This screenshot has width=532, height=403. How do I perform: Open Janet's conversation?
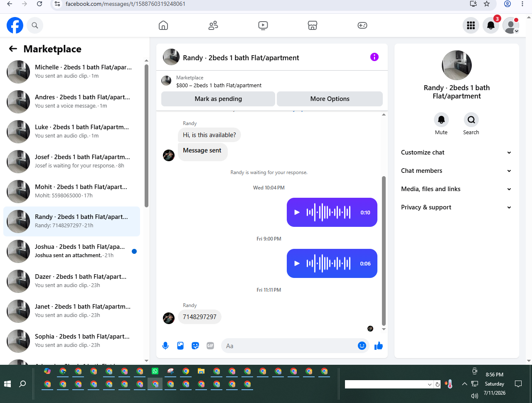coord(71,311)
